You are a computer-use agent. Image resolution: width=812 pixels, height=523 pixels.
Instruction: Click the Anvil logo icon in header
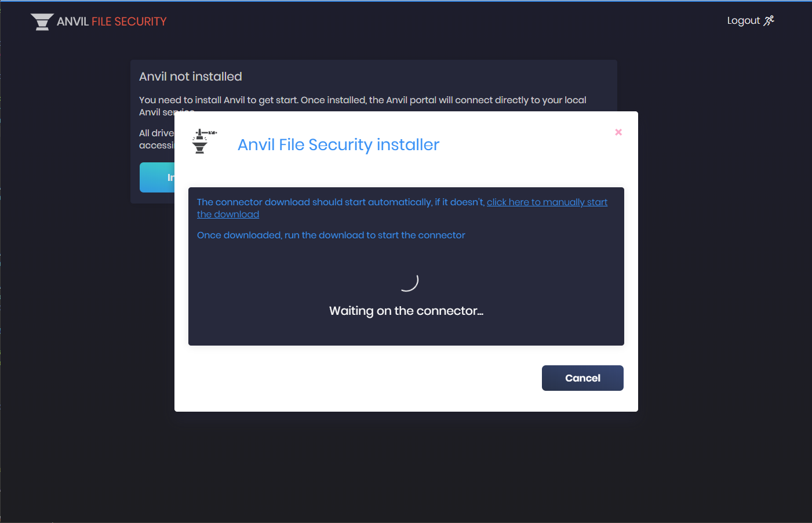coord(42,22)
